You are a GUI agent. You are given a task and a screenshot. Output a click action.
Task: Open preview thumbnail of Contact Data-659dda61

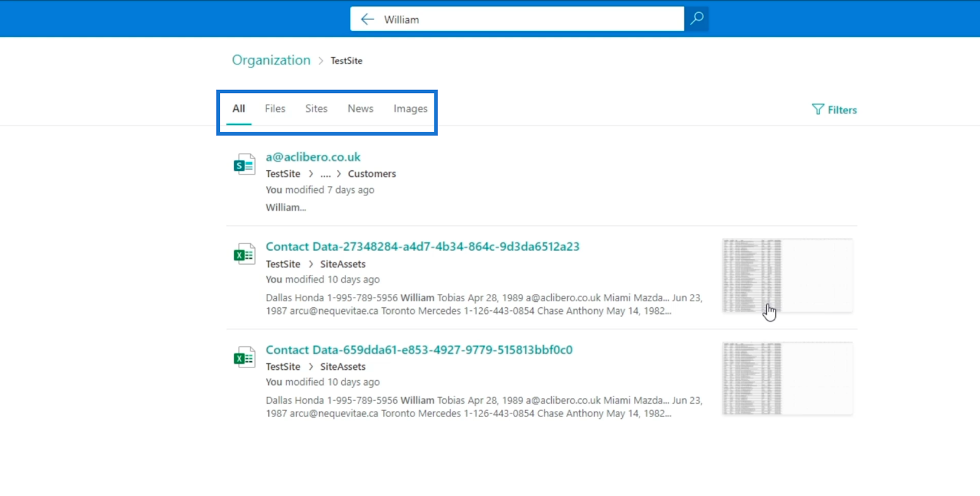(787, 378)
